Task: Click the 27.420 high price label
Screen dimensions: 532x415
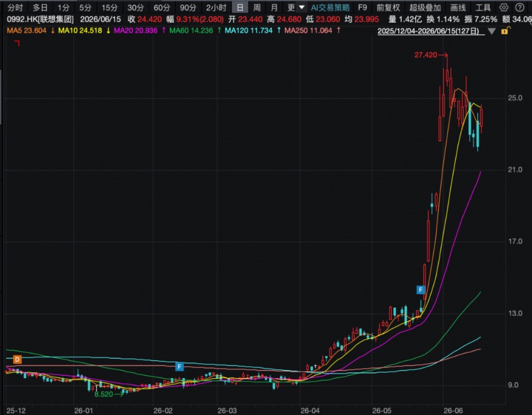Action: pos(425,55)
